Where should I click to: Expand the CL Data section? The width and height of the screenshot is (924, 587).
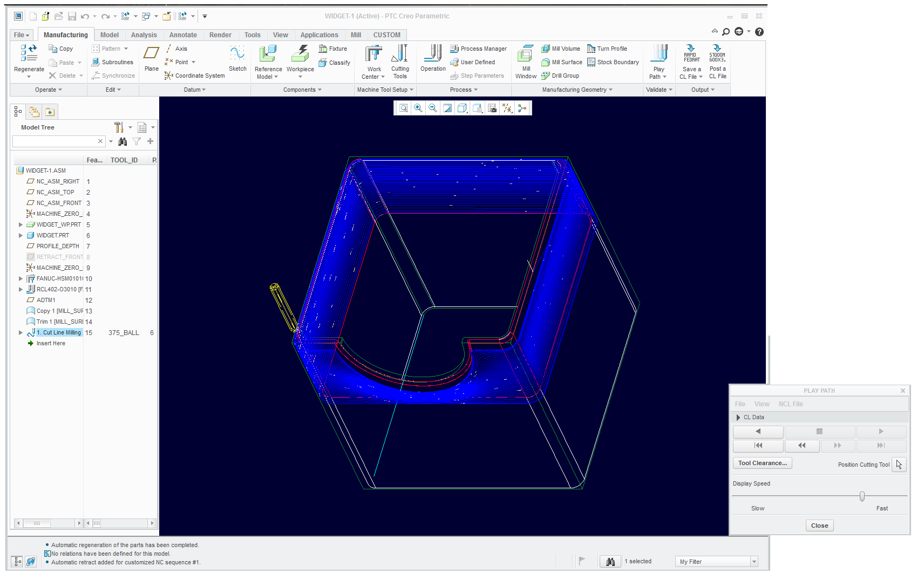click(x=738, y=417)
